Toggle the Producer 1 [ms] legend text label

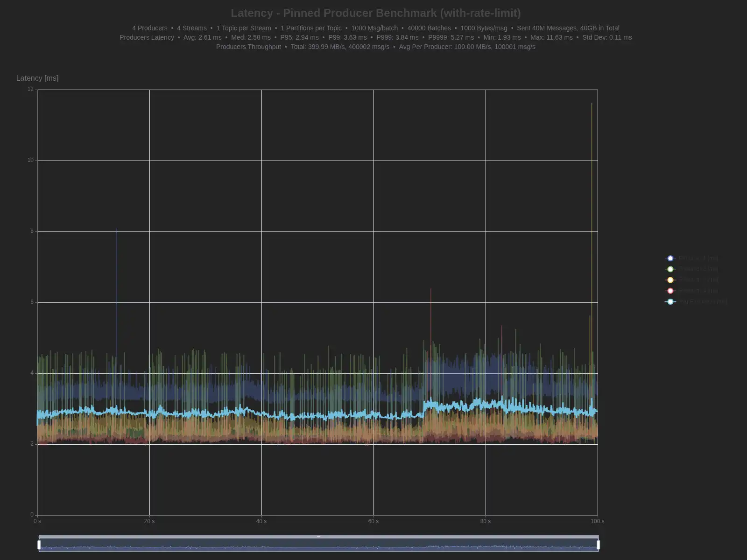click(x=698, y=258)
